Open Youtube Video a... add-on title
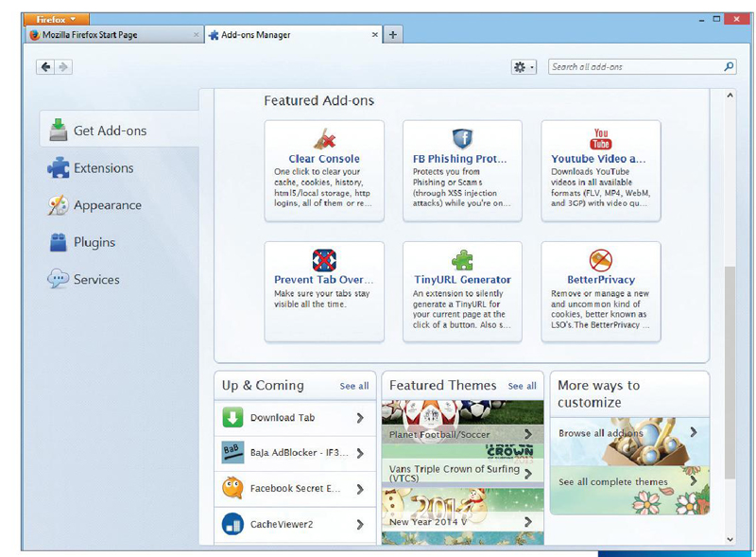The height and width of the screenshot is (557, 756). 598,159
